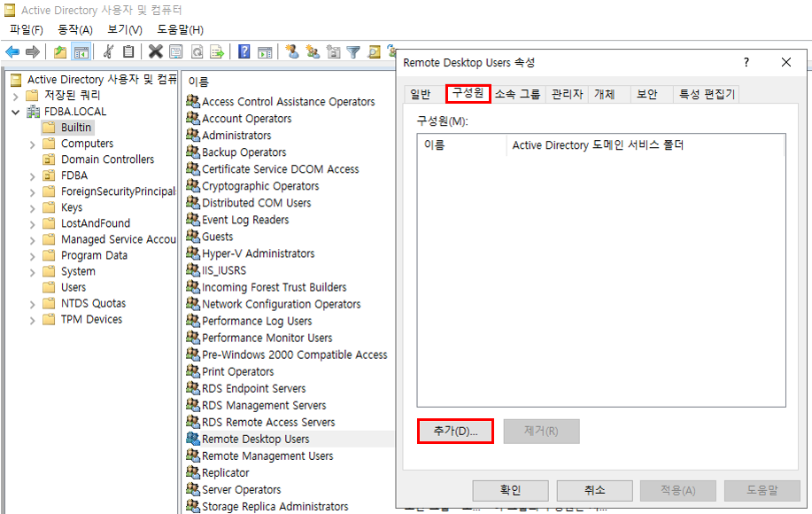The height and width of the screenshot is (514, 812).
Task: Go up one level with folder icon
Action: (60, 51)
